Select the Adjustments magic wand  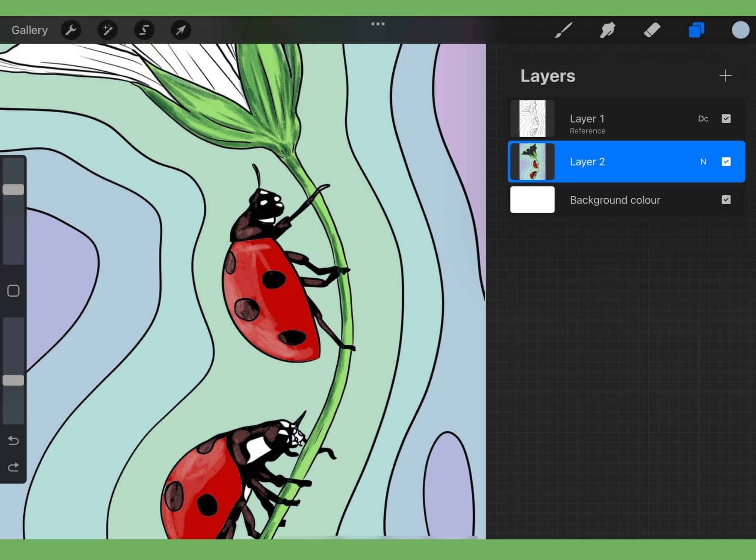pyautogui.click(x=108, y=30)
